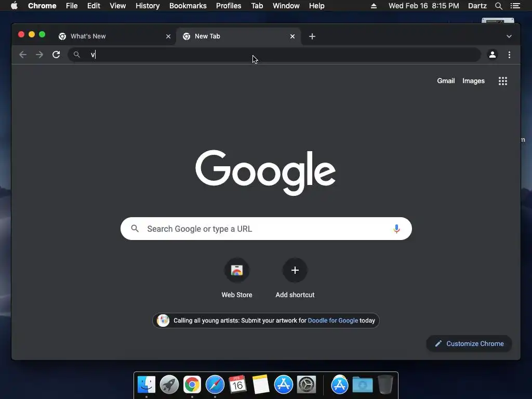Open the Apple menu

(14, 6)
